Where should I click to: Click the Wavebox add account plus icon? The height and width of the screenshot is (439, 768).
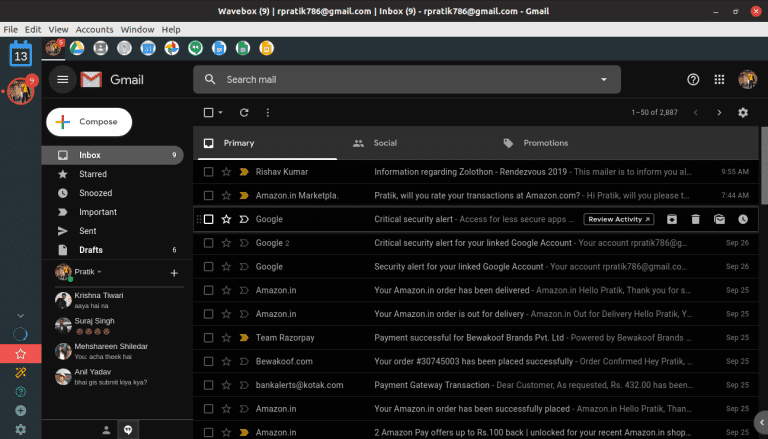(x=21, y=411)
